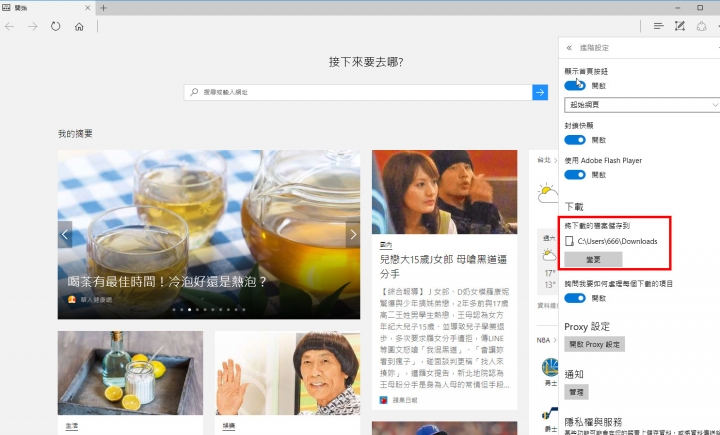Screen dimensions: 720x435
Task: Submit search with the blue arrow button
Action: click(x=540, y=92)
